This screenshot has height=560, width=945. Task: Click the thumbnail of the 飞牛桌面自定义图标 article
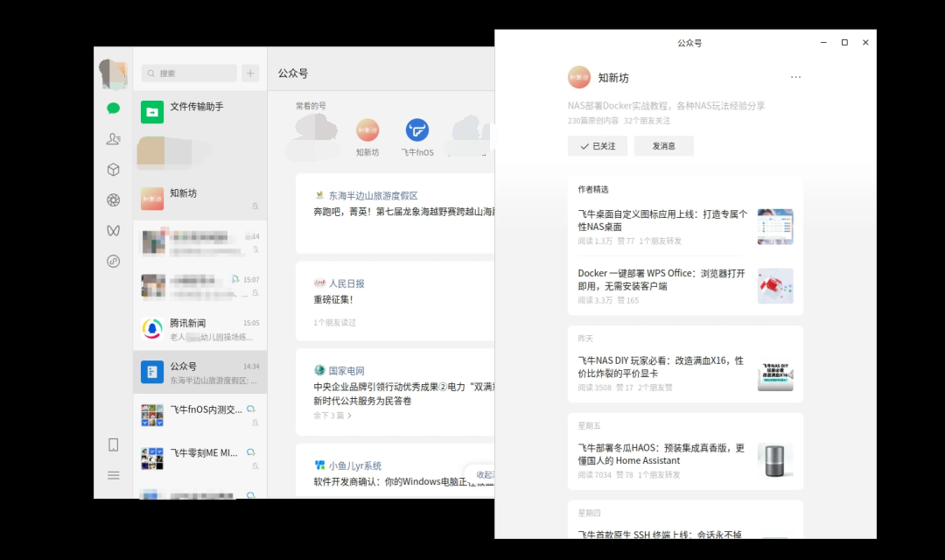click(775, 227)
